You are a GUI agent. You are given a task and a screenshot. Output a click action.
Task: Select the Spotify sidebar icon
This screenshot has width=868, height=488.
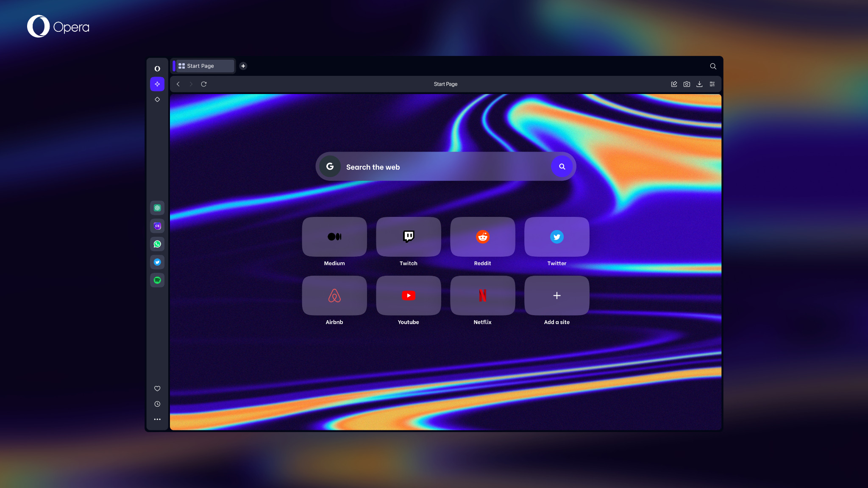pos(157,280)
